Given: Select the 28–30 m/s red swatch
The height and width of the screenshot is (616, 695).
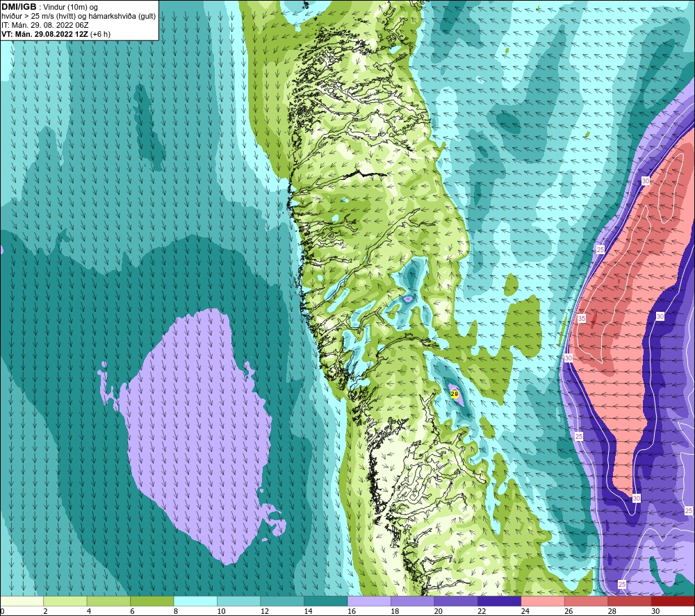Looking at the screenshot, I should [630, 601].
